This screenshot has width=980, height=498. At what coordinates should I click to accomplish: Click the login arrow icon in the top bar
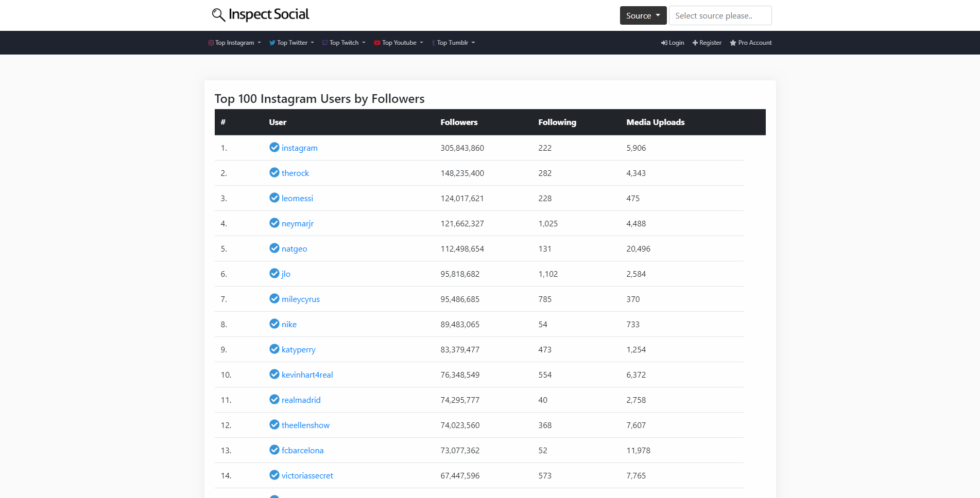tap(663, 43)
